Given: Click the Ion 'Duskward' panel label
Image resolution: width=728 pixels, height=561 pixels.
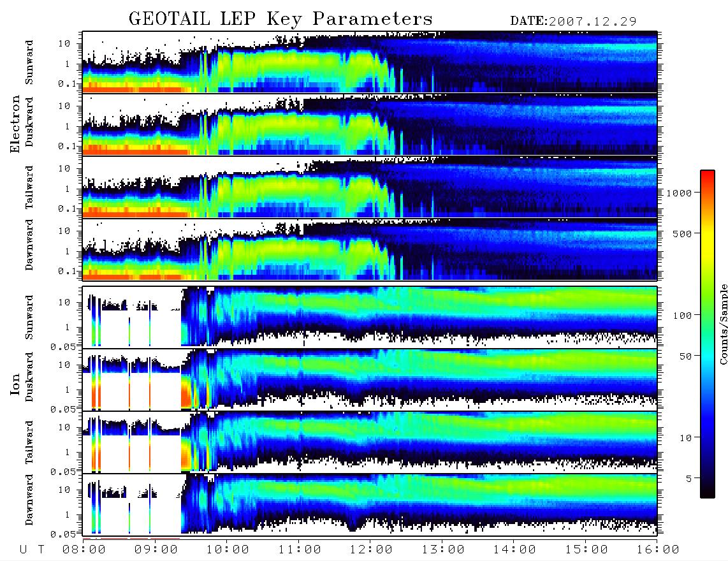Looking at the screenshot, I should click(29, 377).
